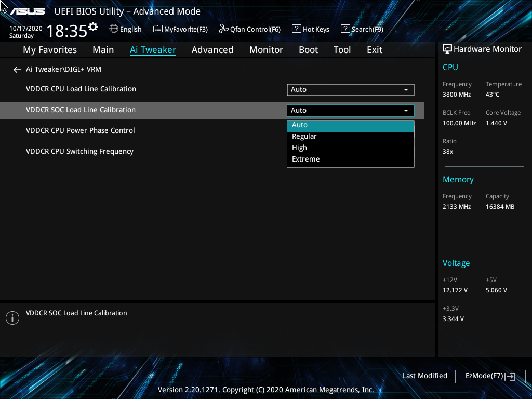Click the date 10/17/2020 Saturday

tap(26, 32)
